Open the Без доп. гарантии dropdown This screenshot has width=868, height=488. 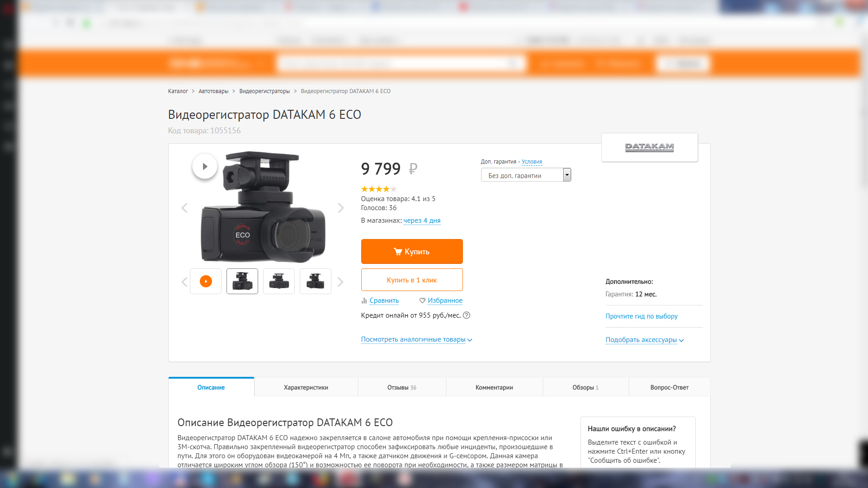tap(526, 175)
